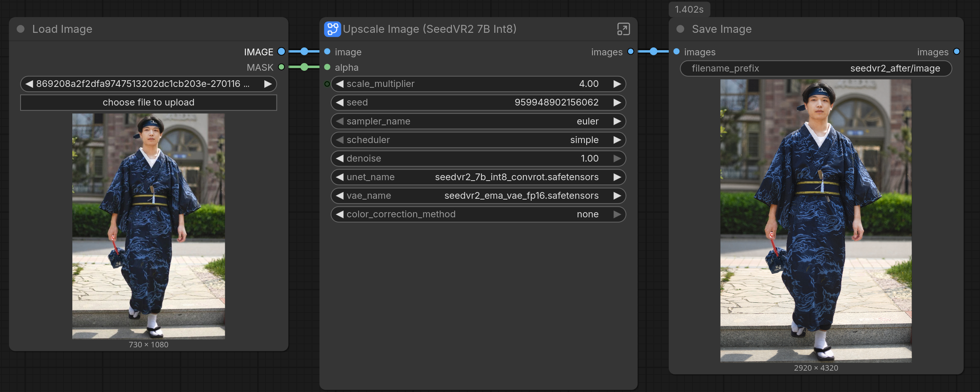Click the image input socket on Upscale node
Screen dimensions: 980x392
pyautogui.click(x=327, y=51)
